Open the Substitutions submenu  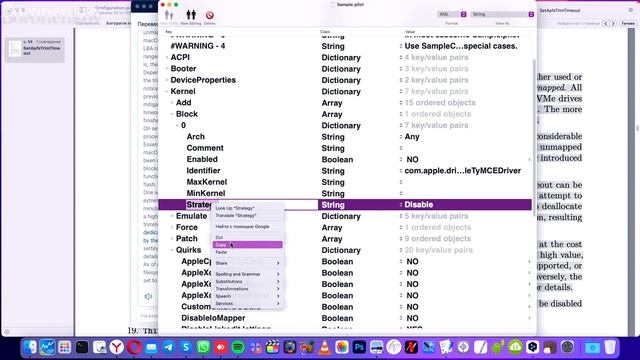[x=247, y=282]
